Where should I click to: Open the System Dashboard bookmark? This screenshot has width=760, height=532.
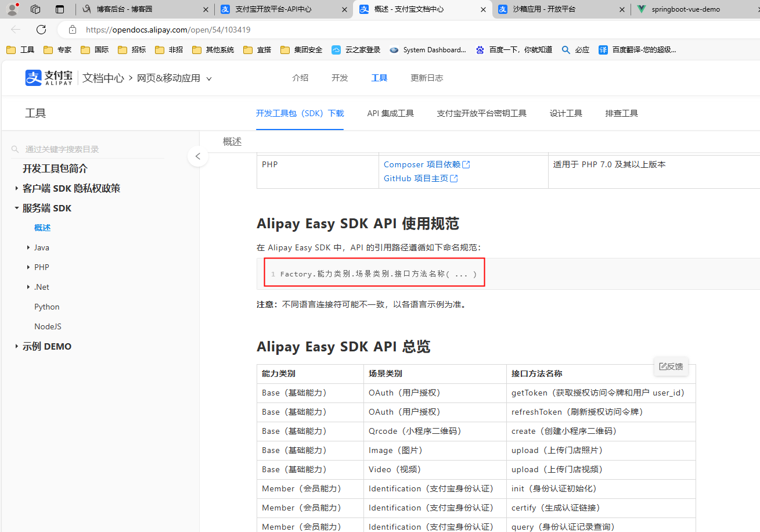point(428,50)
